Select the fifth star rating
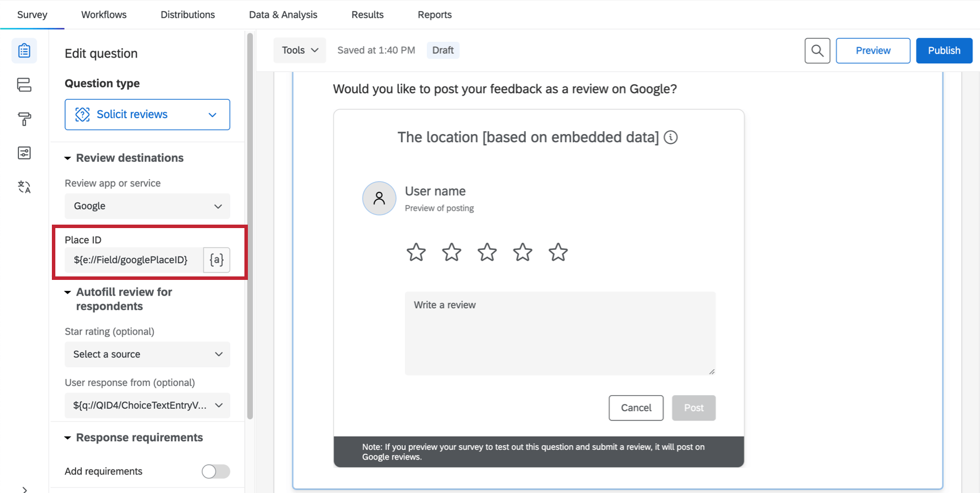Screen dimensions: 980x493 [558, 252]
